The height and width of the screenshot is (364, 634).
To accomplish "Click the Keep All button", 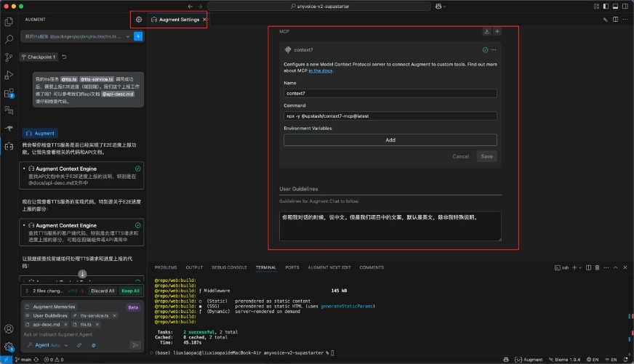I will [130, 291].
